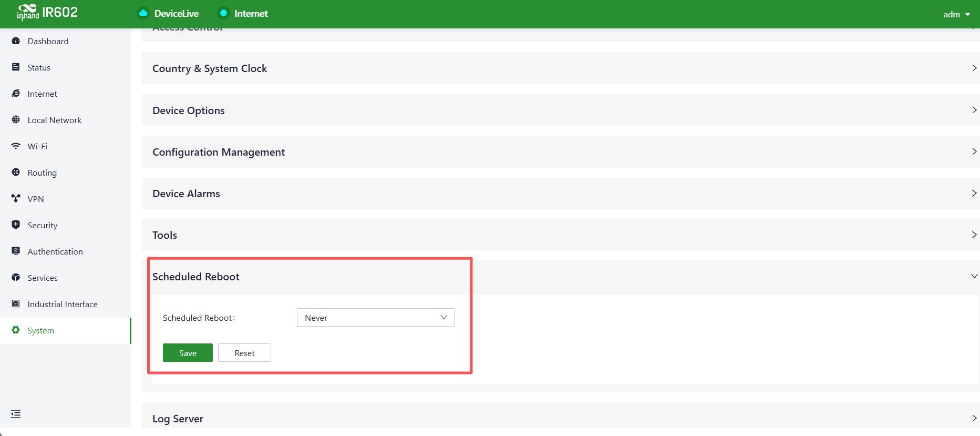Image resolution: width=980 pixels, height=436 pixels.
Task: Click the Internet label in header
Action: click(251, 14)
